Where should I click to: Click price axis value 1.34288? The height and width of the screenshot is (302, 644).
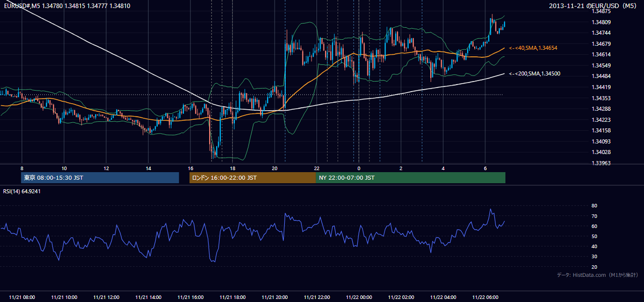[602, 109]
